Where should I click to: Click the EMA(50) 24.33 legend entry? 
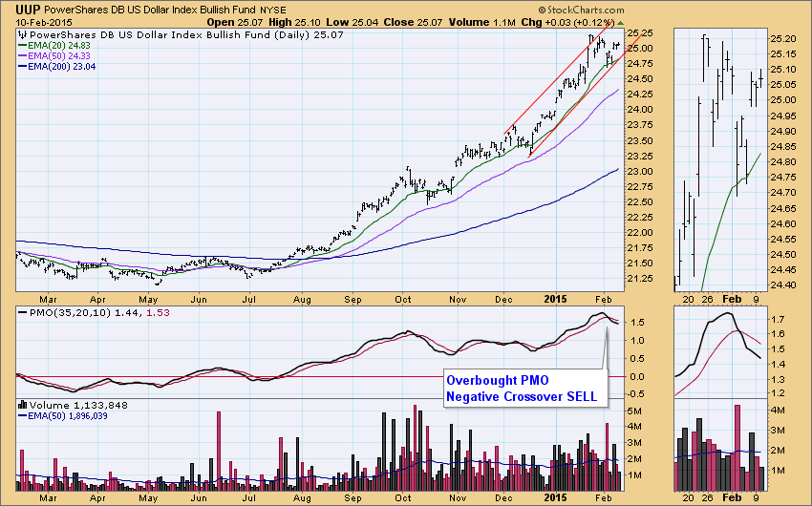tap(59, 56)
